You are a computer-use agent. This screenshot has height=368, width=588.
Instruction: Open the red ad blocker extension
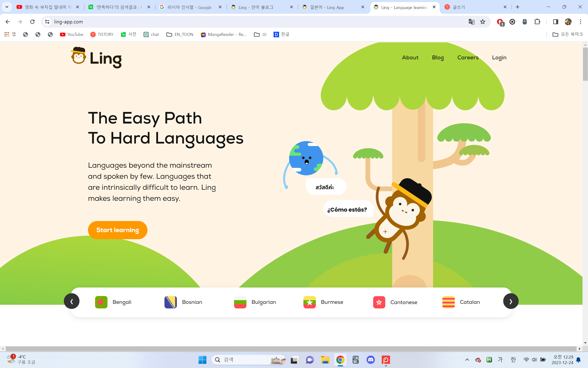(500, 22)
